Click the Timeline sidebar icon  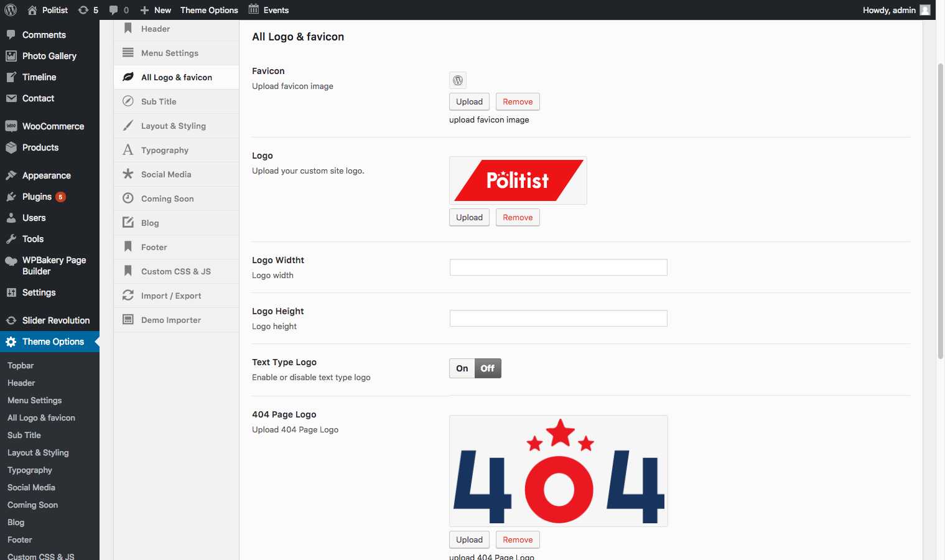pyautogui.click(x=11, y=77)
